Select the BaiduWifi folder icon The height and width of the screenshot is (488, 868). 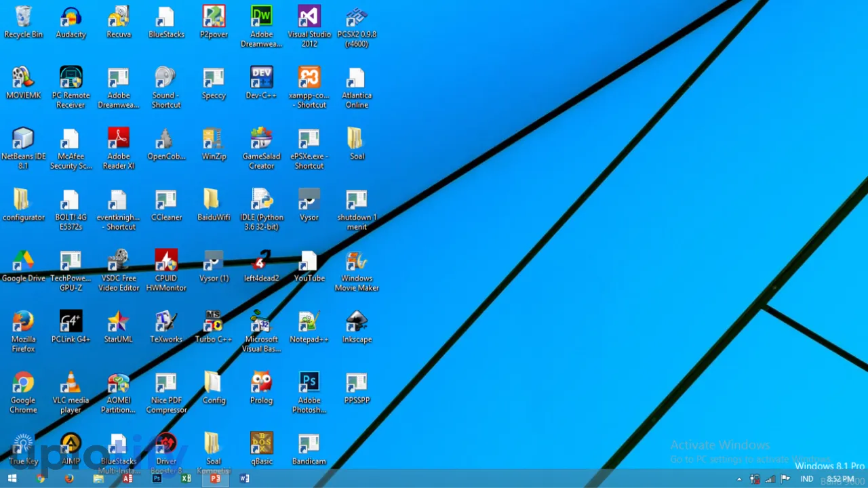click(x=214, y=205)
